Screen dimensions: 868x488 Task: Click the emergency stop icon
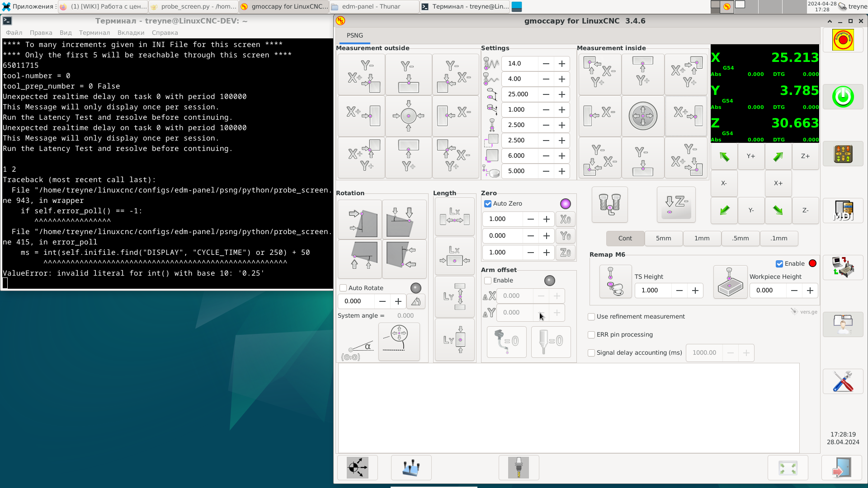tap(843, 40)
